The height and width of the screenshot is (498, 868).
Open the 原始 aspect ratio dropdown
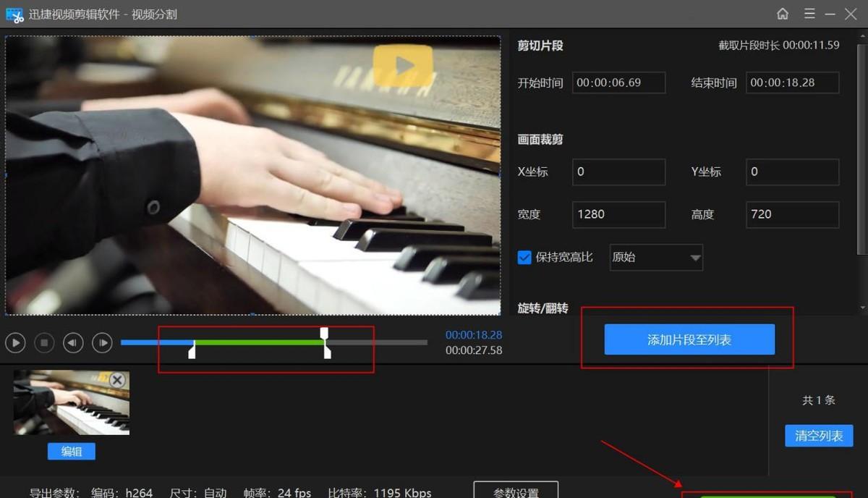pos(656,257)
